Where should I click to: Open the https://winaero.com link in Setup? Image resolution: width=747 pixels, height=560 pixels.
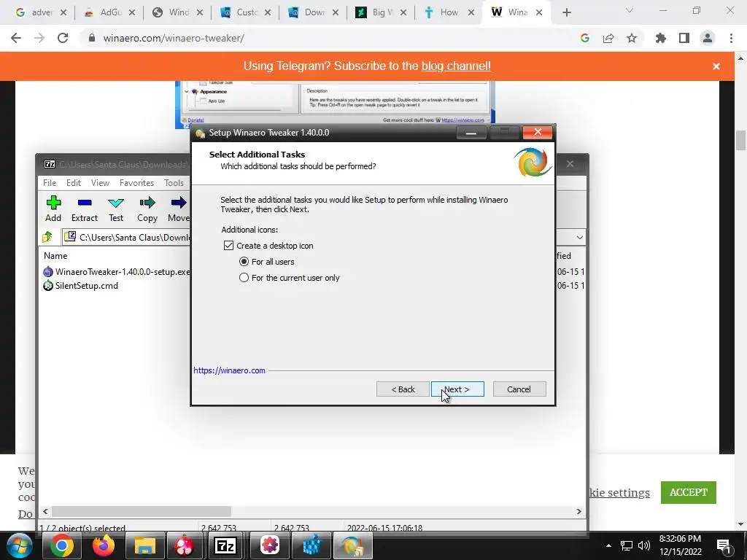[x=229, y=370]
